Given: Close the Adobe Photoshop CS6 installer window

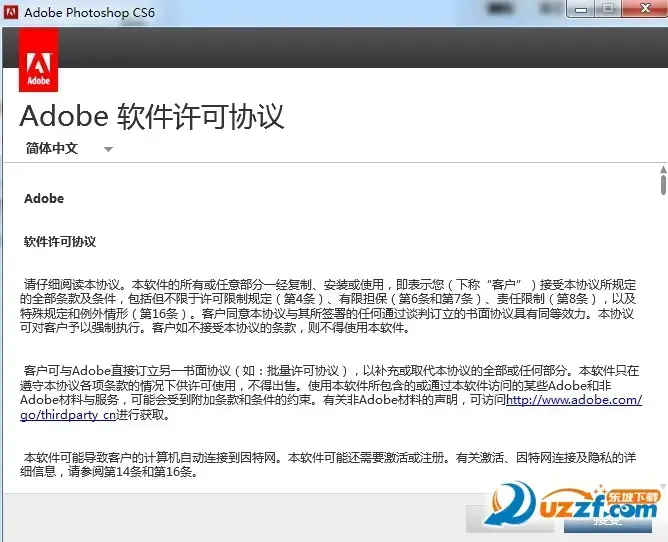Looking at the screenshot, I should (x=645, y=9).
